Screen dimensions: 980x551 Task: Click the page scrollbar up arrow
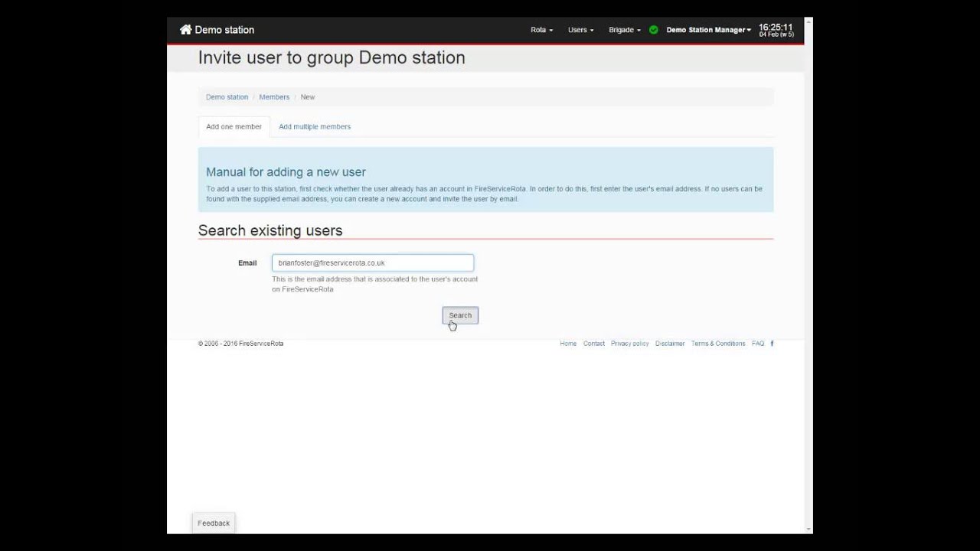tap(808, 21)
